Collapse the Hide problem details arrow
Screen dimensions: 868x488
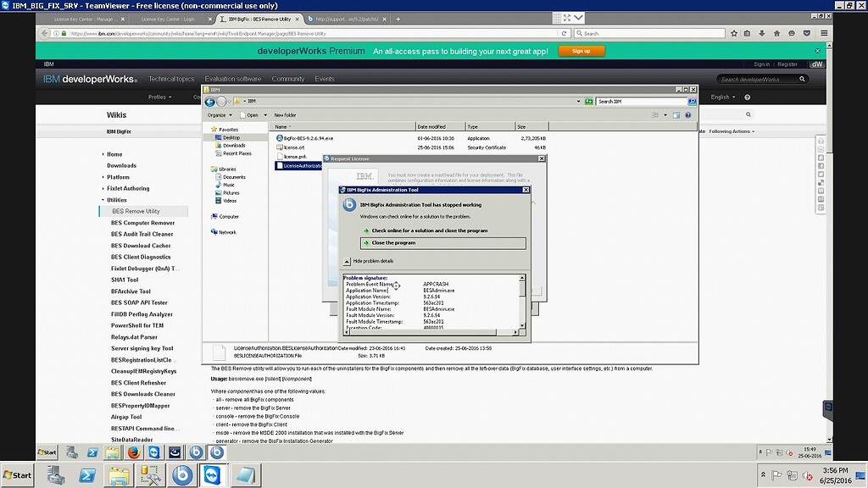[347, 261]
